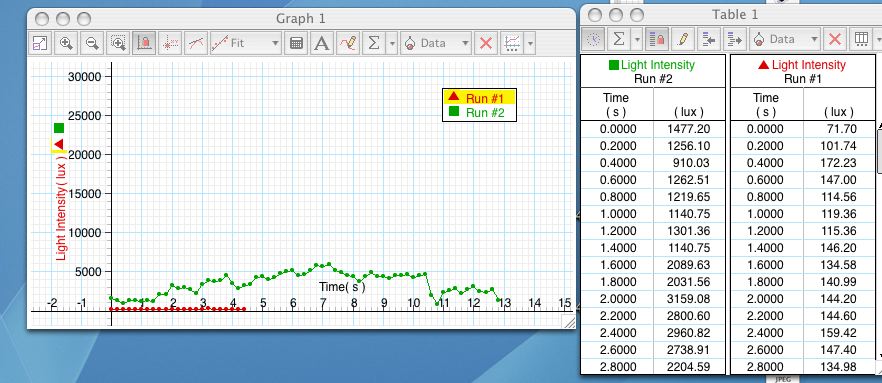Open the Fit curve dropdown
Viewport: 882px width, 383px height.
pos(245,43)
